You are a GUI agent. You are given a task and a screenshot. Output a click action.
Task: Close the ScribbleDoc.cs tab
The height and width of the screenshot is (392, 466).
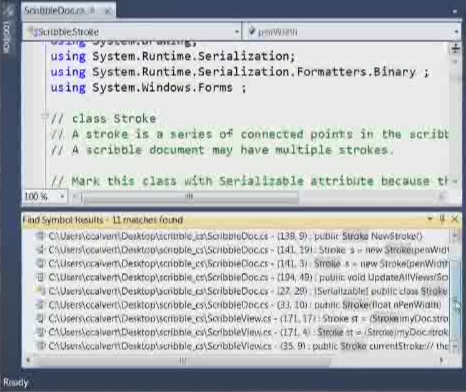coord(107,11)
